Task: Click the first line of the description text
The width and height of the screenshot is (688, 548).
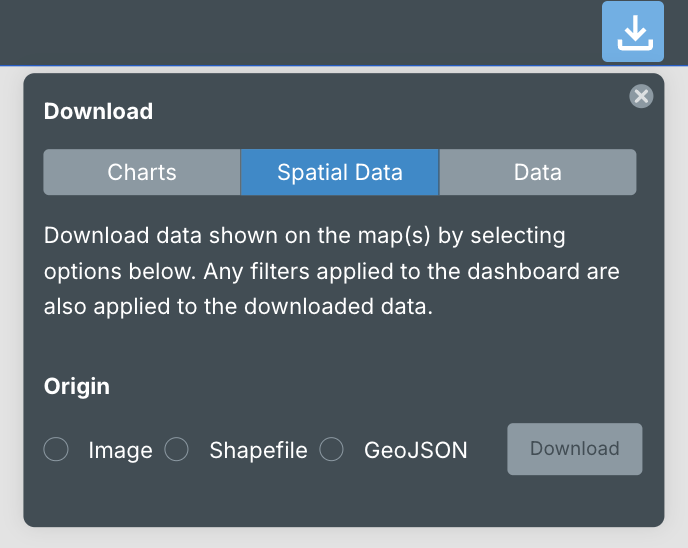Action: 304,237
